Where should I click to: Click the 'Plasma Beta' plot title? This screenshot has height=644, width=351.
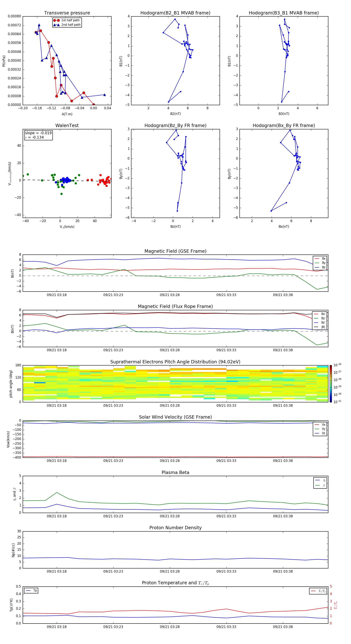coord(175,472)
